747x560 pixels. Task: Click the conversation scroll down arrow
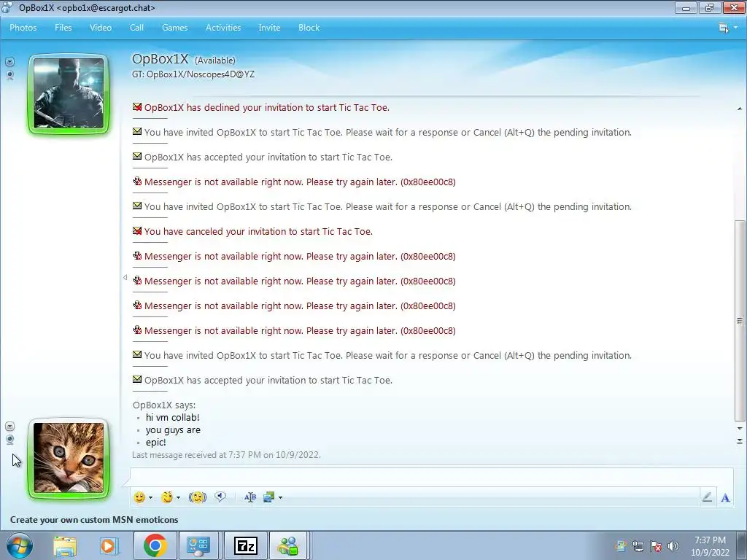(740, 429)
